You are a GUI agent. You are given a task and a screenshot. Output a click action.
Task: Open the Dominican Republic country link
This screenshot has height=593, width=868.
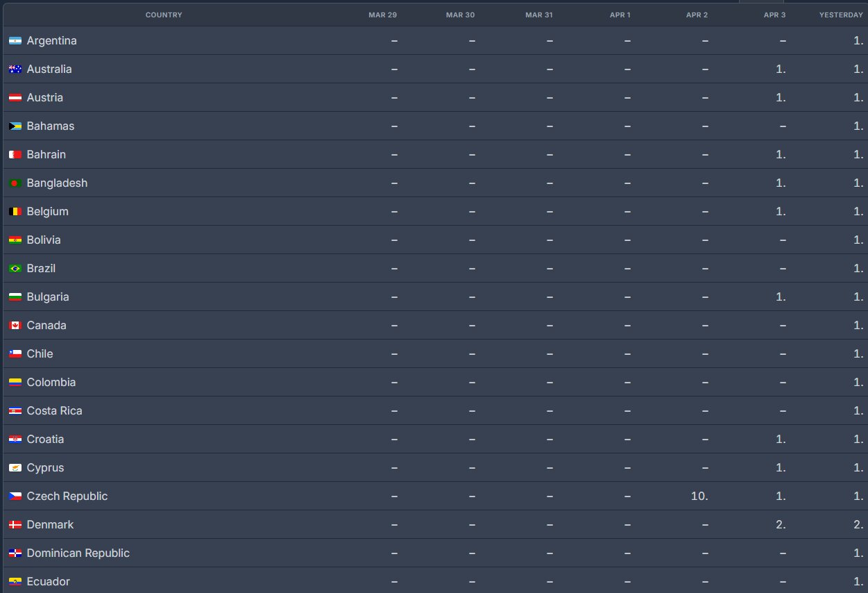pos(78,553)
